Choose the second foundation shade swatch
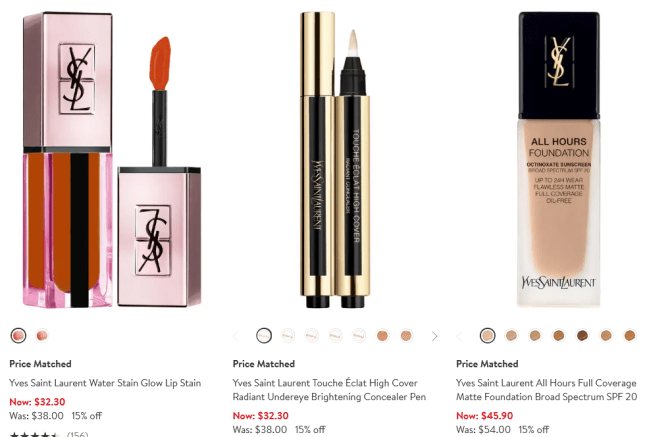The image size is (645, 437). (x=511, y=335)
